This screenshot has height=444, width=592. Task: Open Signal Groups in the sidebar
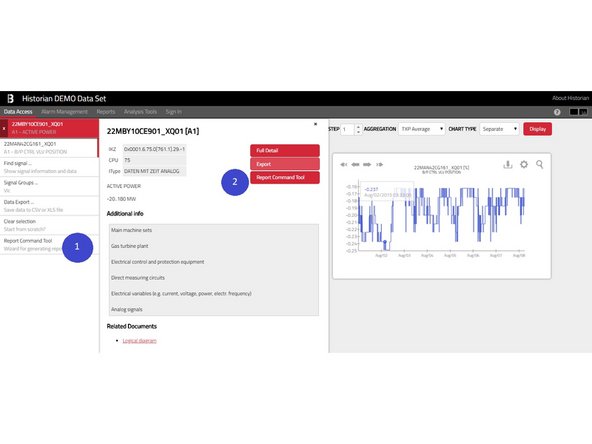49,187
